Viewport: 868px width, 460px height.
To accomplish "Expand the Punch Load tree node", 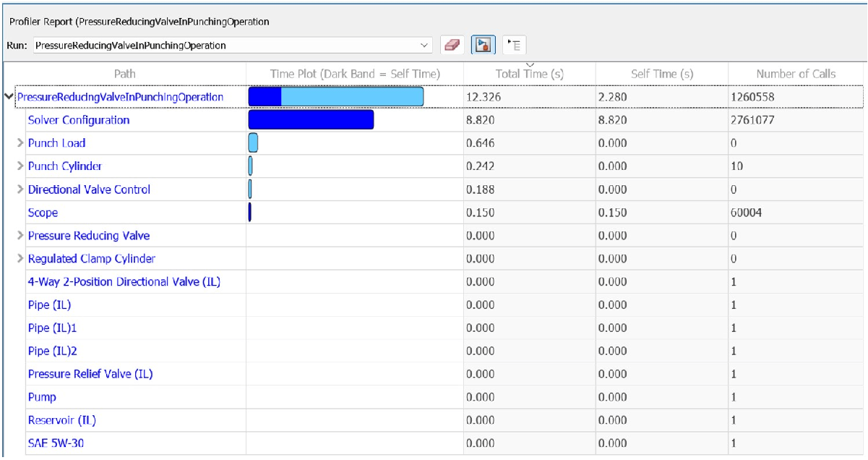I will point(21,143).
